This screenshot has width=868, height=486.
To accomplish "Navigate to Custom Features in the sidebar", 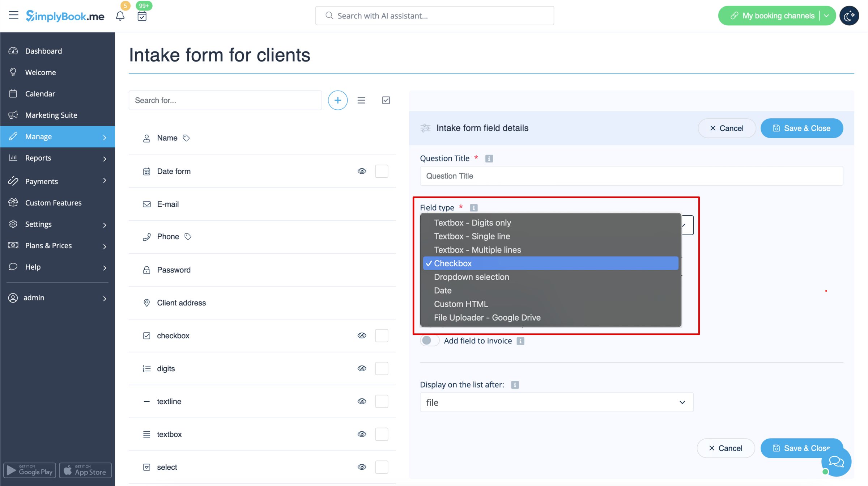I will pos(53,203).
